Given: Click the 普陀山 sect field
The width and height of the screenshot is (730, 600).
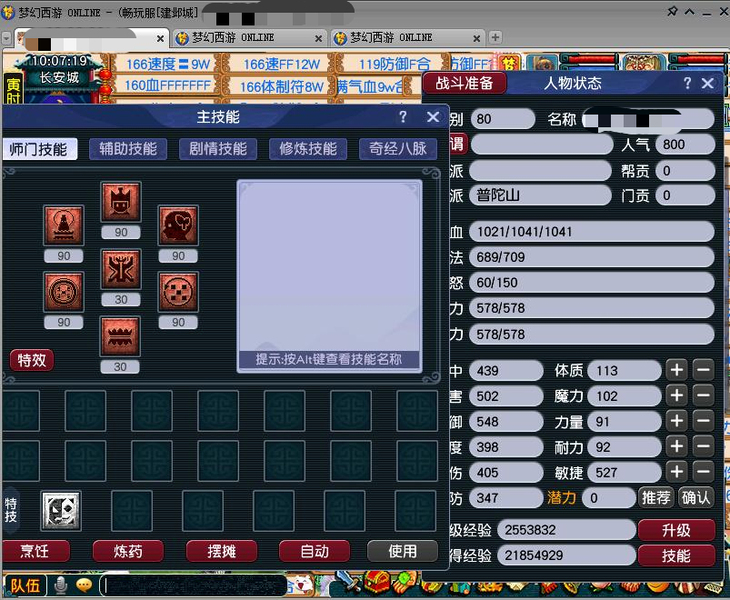Looking at the screenshot, I should pos(540,196).
